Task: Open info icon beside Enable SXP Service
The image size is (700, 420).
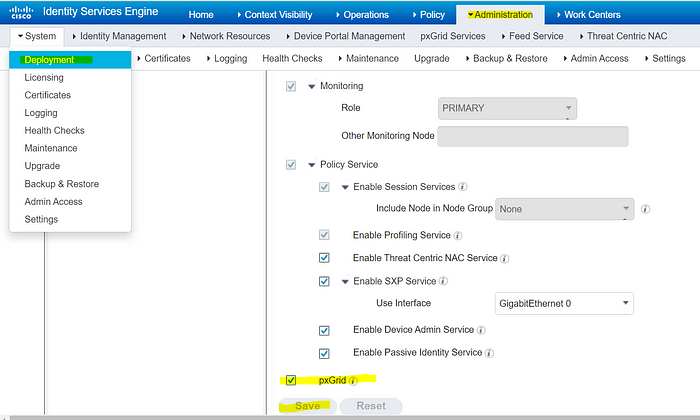Action: (443, 281)
